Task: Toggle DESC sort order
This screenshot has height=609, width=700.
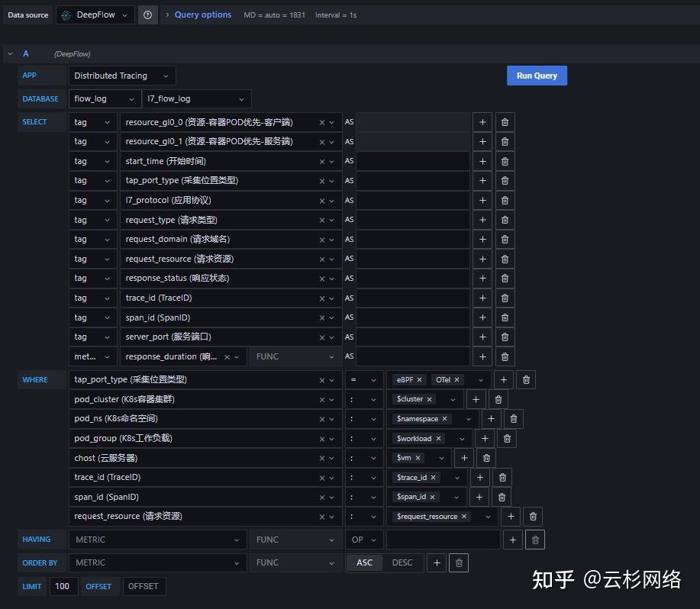Action: (x=403, y=562)
